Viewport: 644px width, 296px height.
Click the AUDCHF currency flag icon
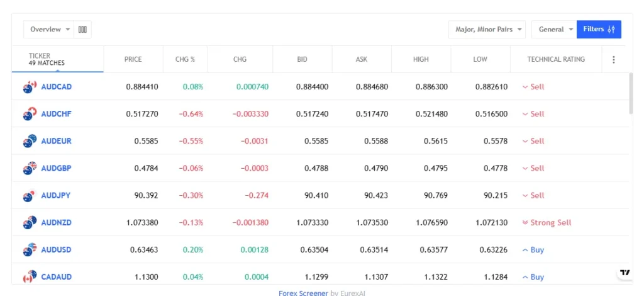(x=30, y=114)
